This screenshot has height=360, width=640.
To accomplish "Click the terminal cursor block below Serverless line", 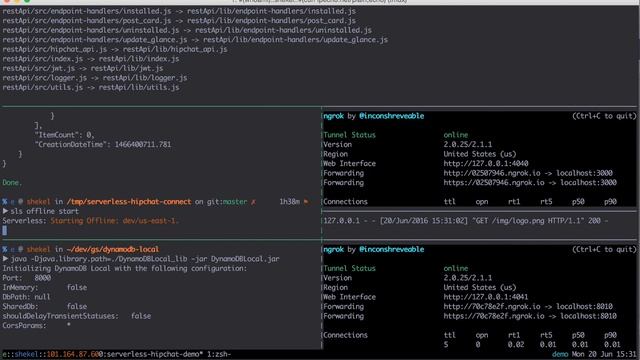I will 4,231.
